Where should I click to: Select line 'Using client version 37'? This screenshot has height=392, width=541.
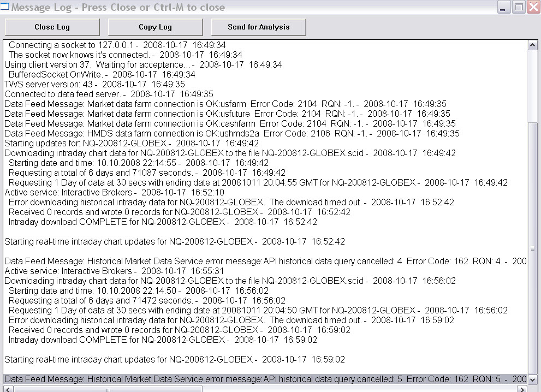pos(143,65)
